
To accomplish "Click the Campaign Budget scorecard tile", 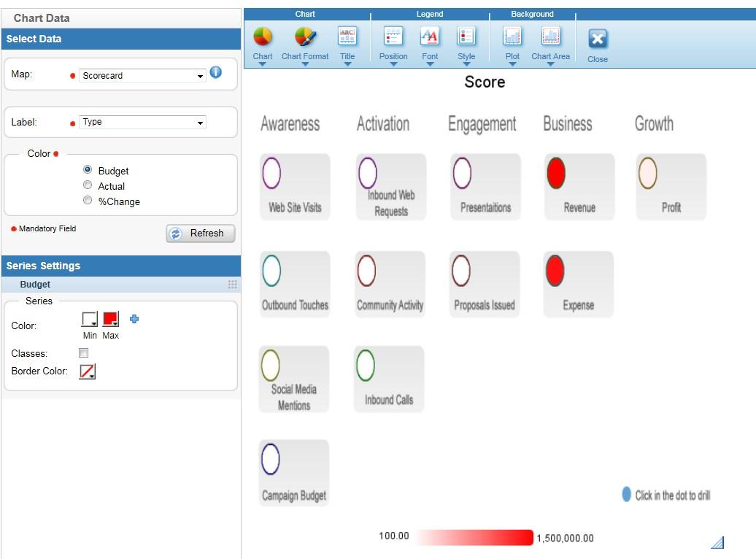I will [x=293, y=473].
